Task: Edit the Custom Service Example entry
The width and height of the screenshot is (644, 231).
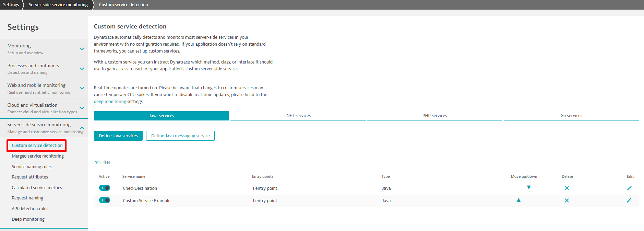Action: pyautogui.click(x=629, y=200)
